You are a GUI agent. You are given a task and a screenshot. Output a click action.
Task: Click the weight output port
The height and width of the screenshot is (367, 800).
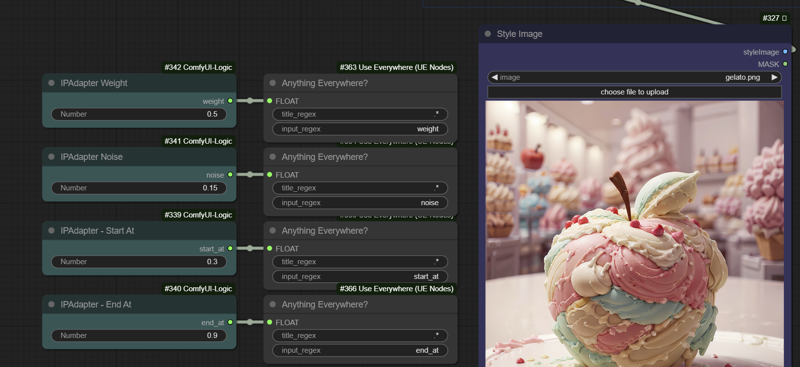[230, 101]
